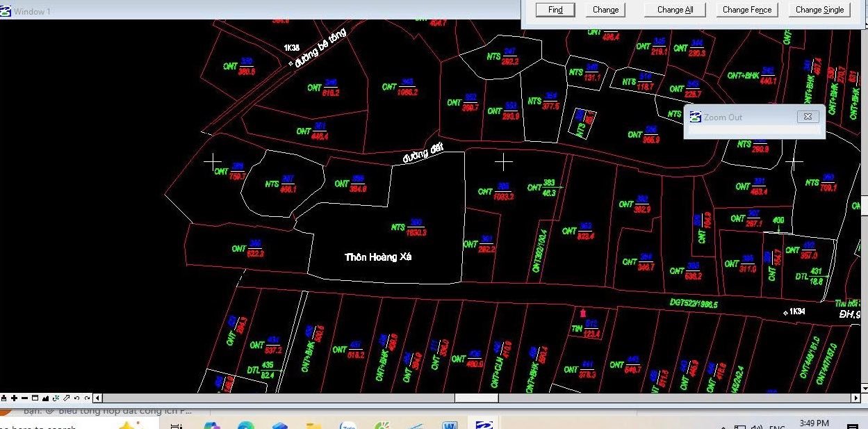Screen dimensions: 868x429
Task: Click the Zoom Out minus icon
Action: pyautogui.click(x=25, y=398)
